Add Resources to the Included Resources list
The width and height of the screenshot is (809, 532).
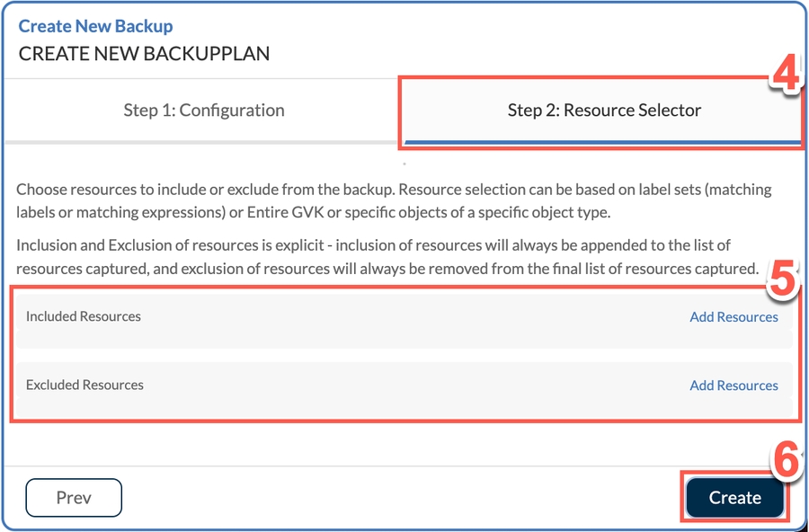[x=733, y=317]
